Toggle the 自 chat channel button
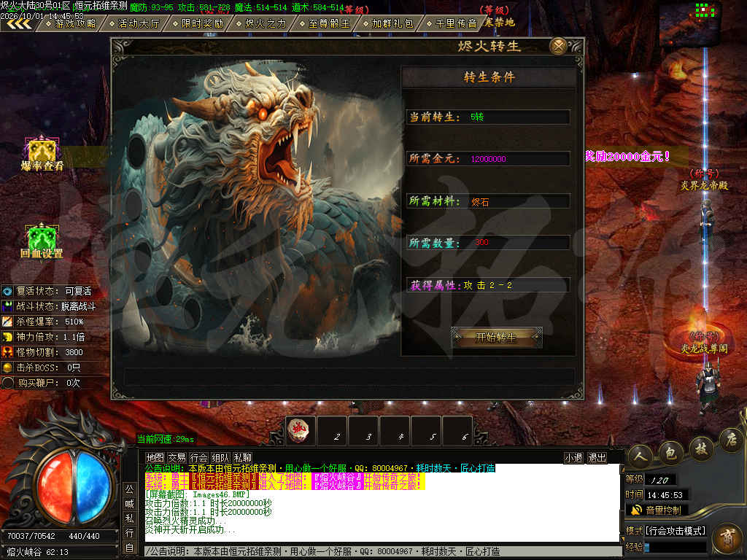 tap(130, 548)
